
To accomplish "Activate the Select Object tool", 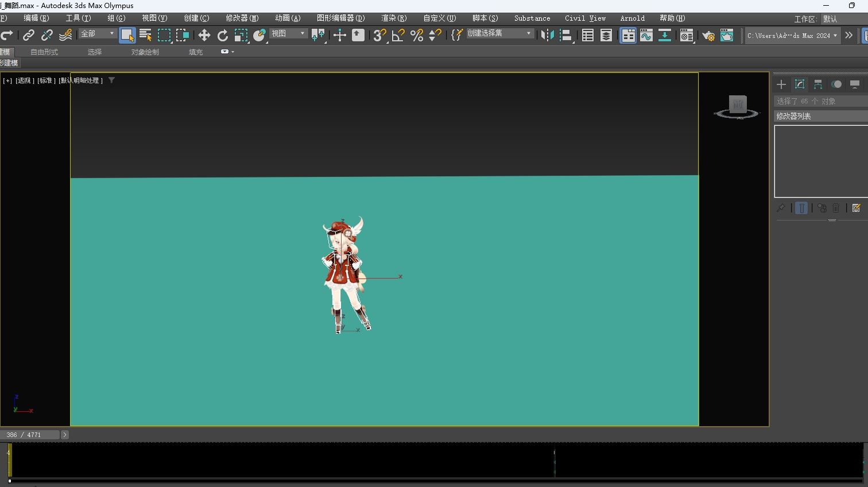I will point(127,36).
